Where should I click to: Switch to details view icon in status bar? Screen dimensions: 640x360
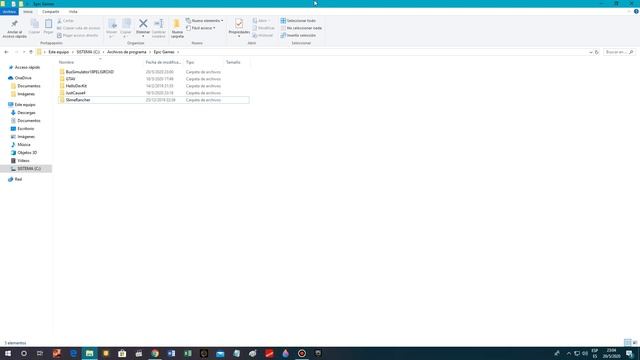(x=627, y=342)
